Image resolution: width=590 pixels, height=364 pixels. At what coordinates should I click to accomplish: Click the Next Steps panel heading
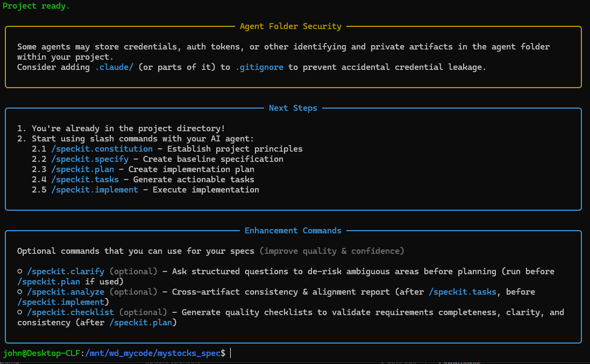(293, 108)
